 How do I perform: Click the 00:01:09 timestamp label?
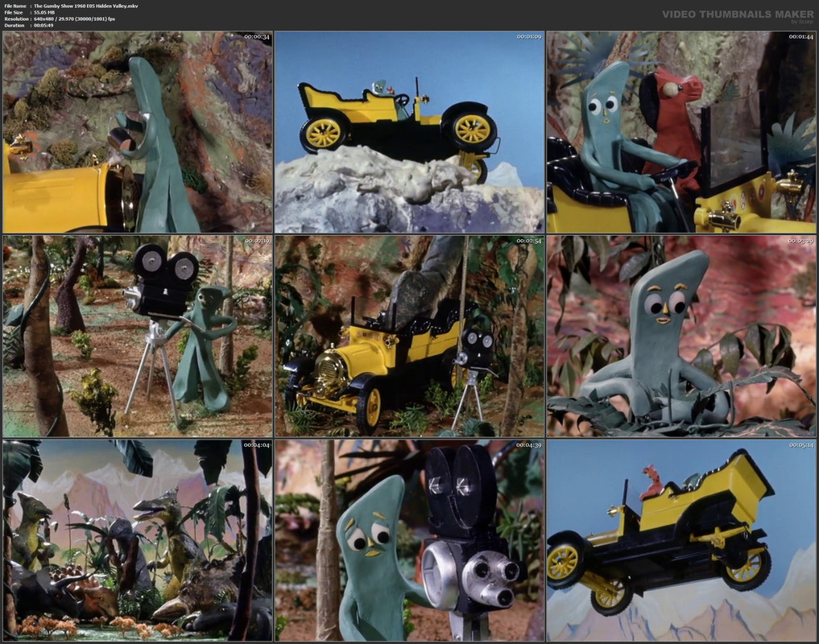click(529, 36)
